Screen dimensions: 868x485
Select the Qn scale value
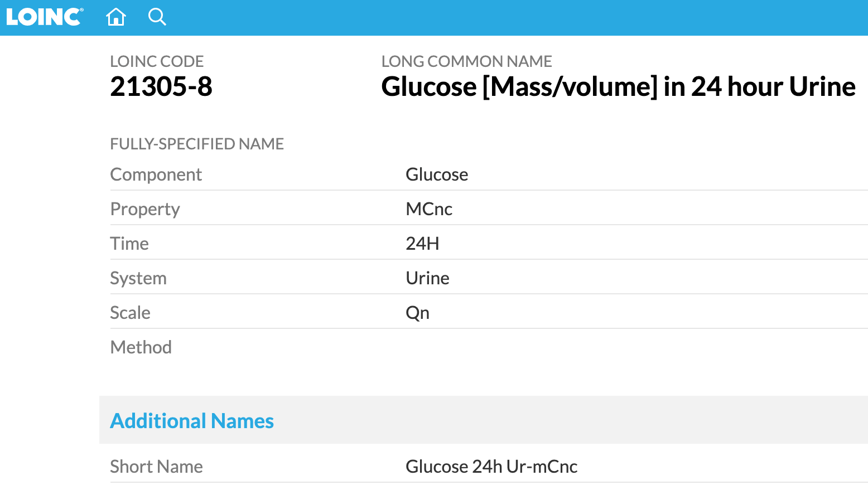tap(417, 313)
